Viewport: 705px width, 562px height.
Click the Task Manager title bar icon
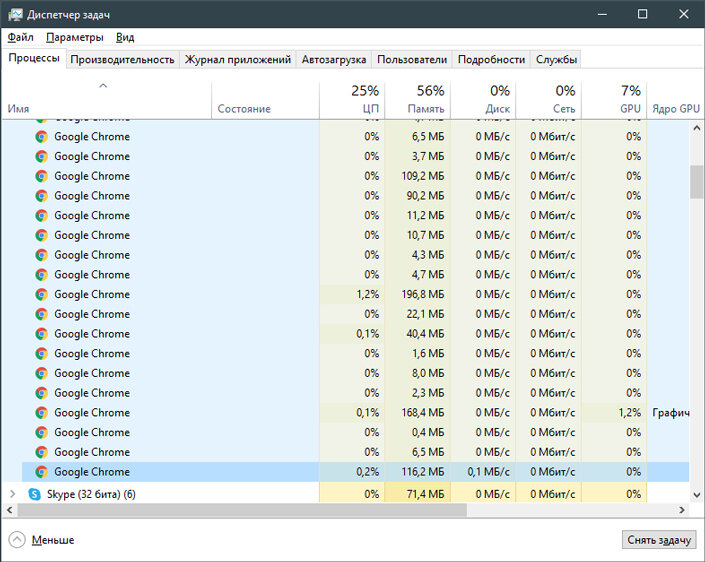click(x=15, y=14)
